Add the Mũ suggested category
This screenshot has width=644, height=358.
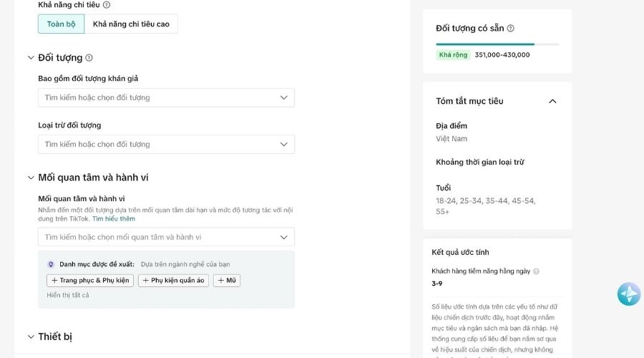[x=227, y=281]
